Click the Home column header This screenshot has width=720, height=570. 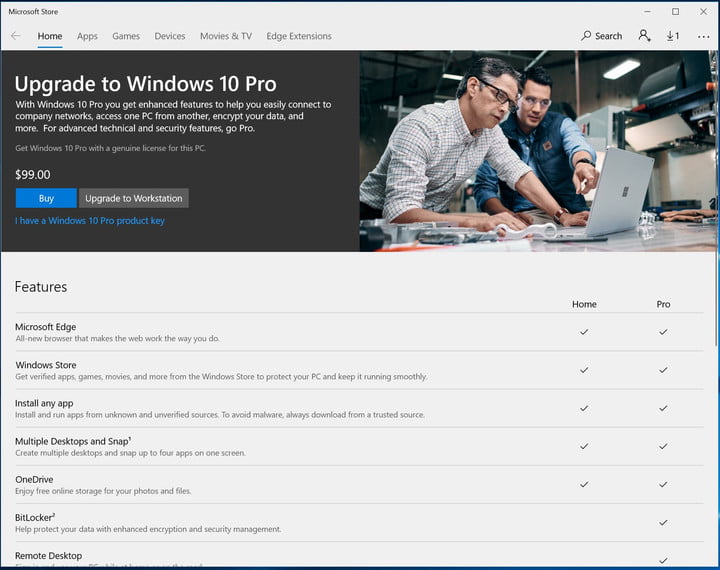[x=584, y=304]
